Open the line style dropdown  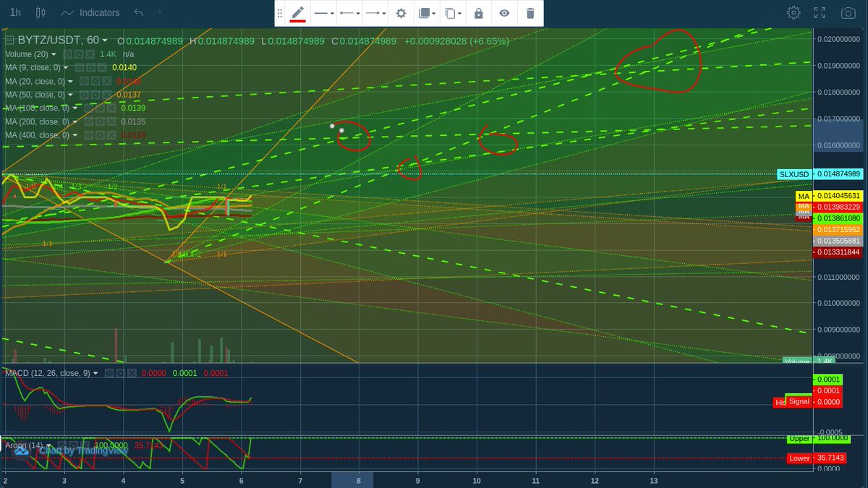[x=323, y=13]
